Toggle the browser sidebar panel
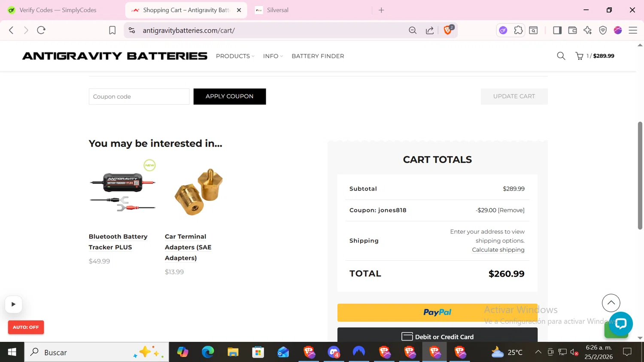The width and height of the screenshot is (644, 362). (557, 30)
